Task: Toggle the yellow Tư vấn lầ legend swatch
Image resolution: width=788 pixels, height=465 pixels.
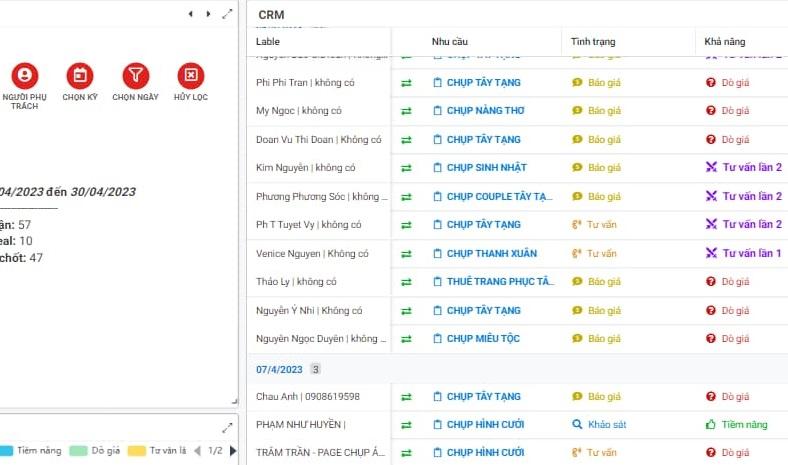Action: pos(137,451)
